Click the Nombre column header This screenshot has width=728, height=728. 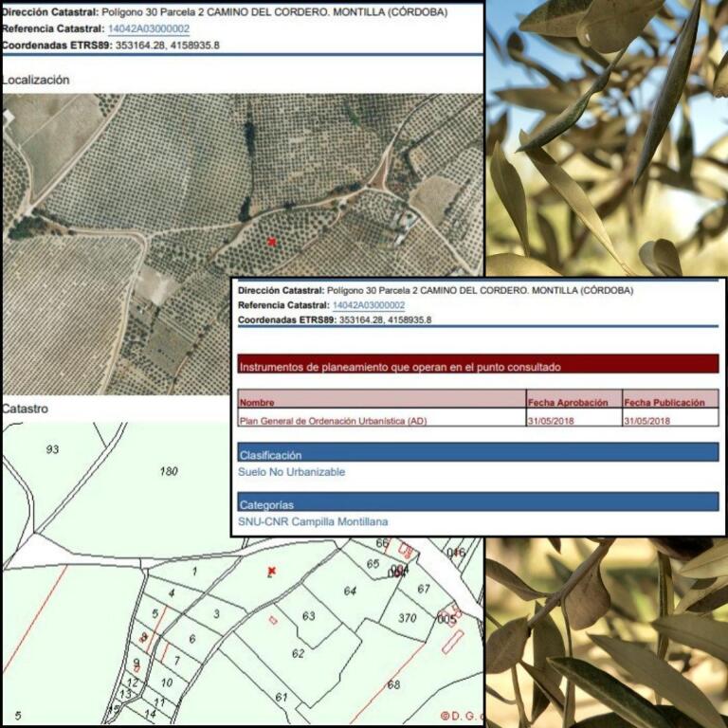pos(256,403)
